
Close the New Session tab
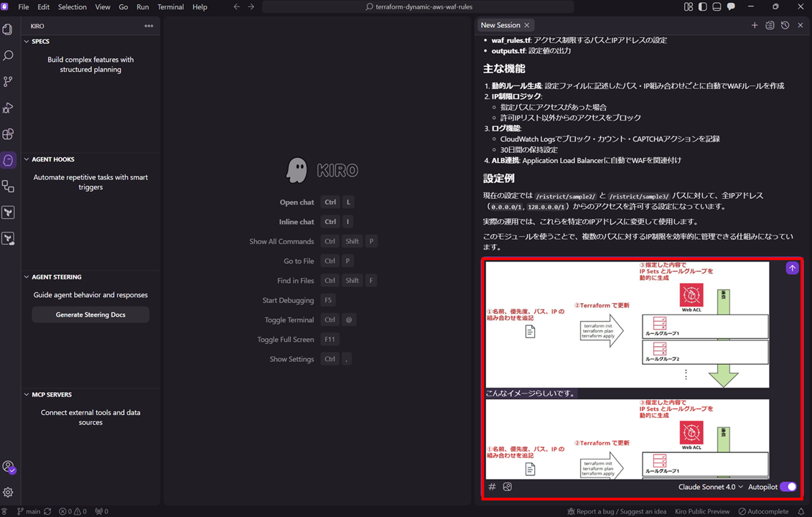(527, 25)
